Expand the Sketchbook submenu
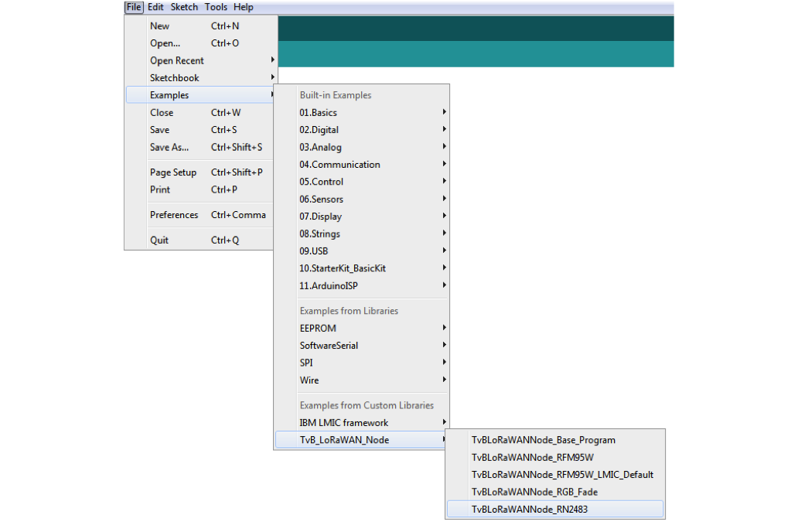This screenshot has width=798, height=532. click(175, 78)
